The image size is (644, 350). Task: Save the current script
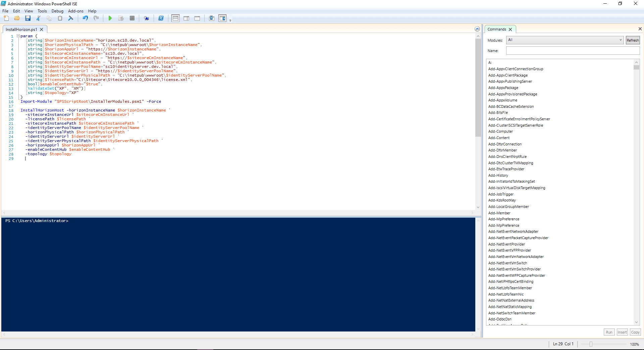(x=28, y=18)
